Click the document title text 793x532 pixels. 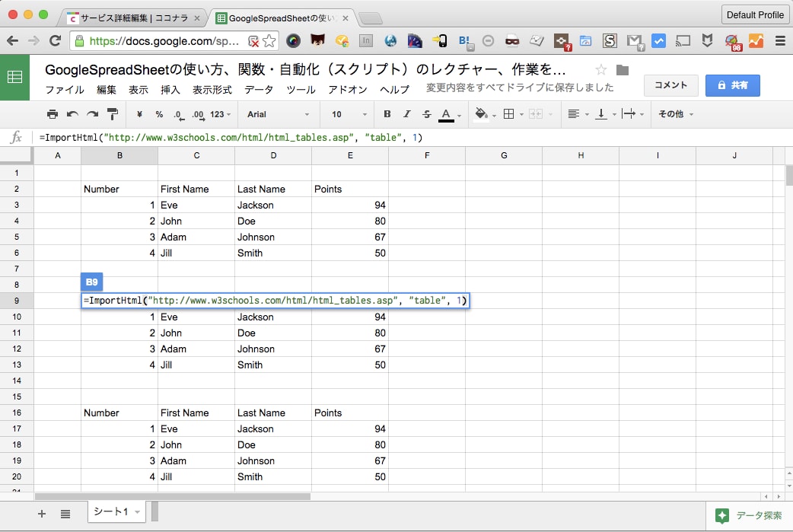(x=305, y=69)
